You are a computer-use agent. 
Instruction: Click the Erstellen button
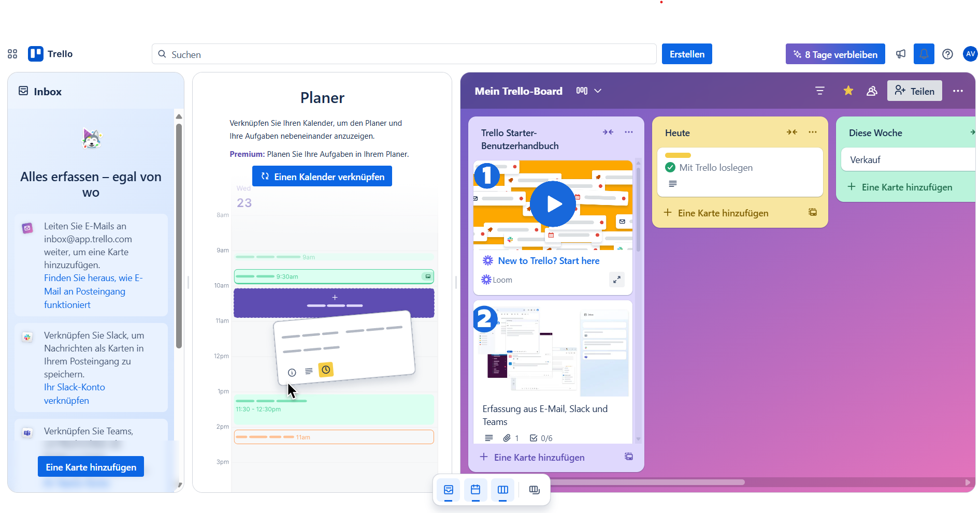click(687, 54)
